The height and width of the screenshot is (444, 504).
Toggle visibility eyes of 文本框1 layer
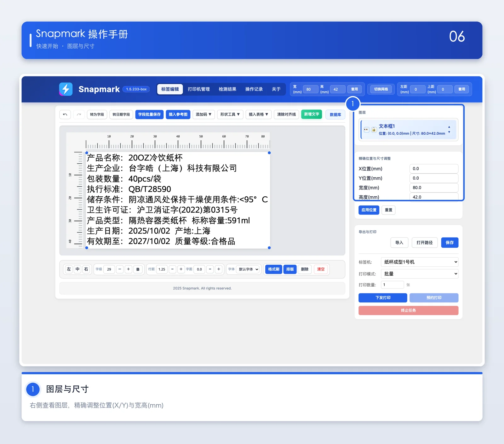point(366,130)
